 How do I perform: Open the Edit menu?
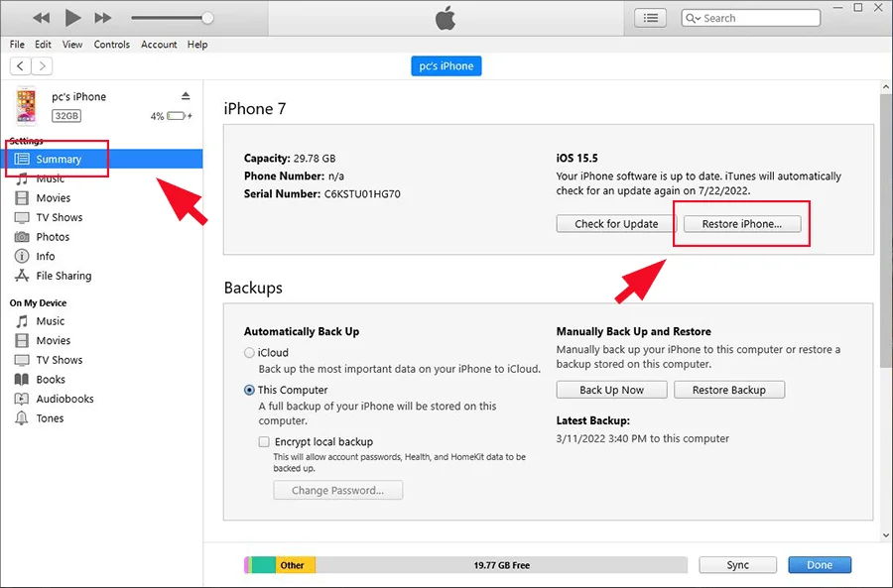tap(43, 45)
